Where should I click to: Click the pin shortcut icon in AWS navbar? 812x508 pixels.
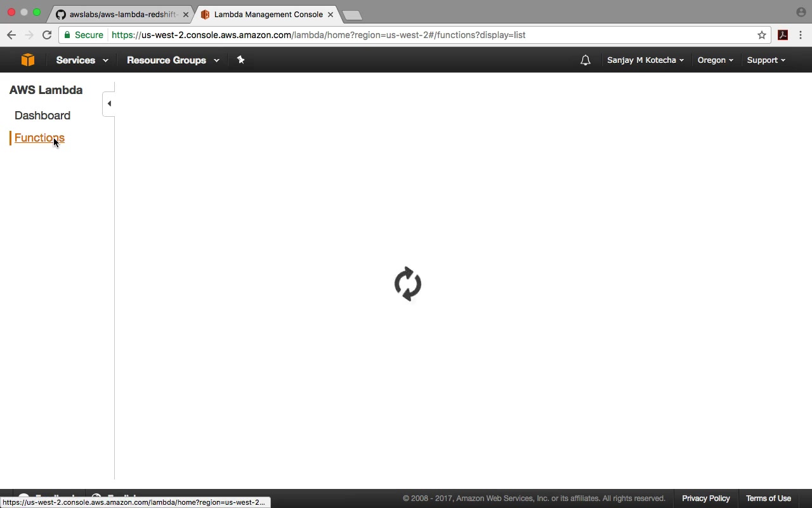[240, 60]
